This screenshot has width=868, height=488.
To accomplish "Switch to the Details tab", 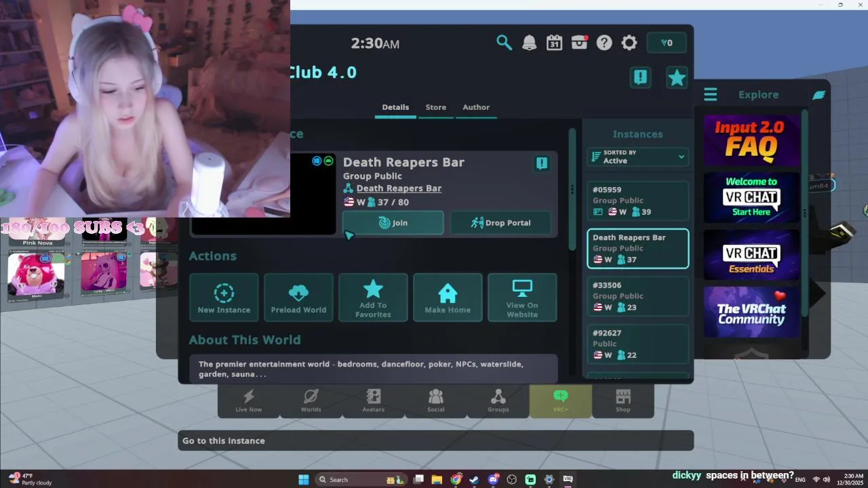I will click(x=395, y=108).
